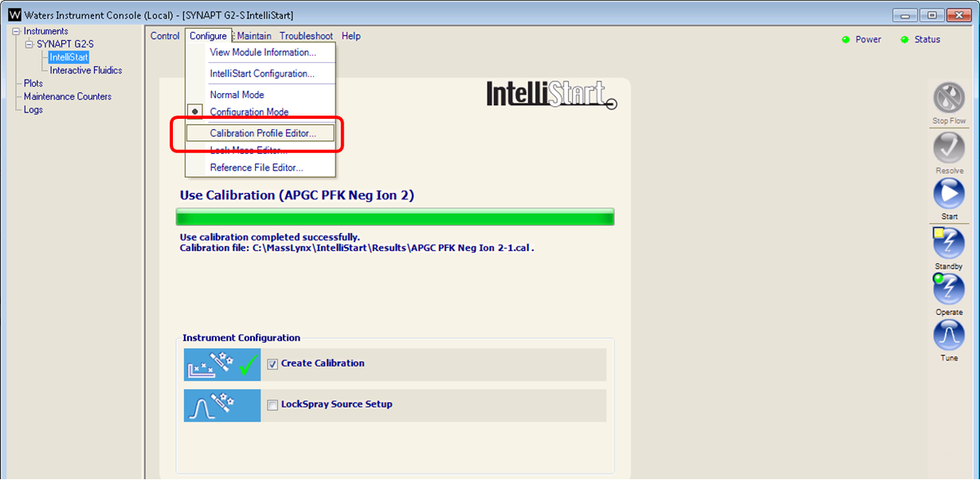Collapse the Instruments tree node
Image resolution: width=980 pixels, height=480 pixels.
click(16, 31)
